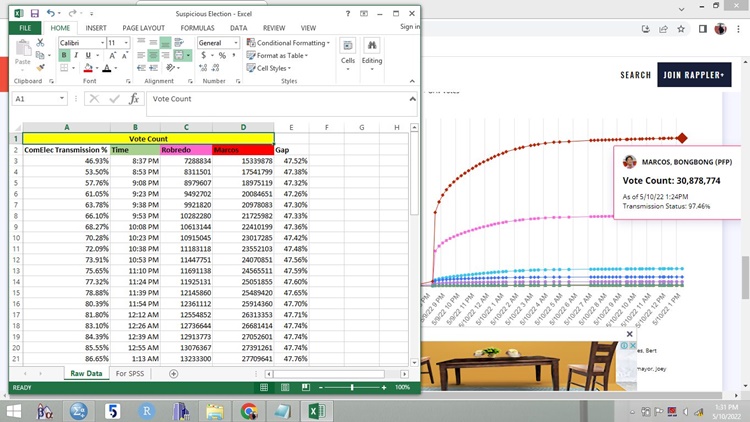750x422 pixels.
Task: Click the Decrease Decimal icon
Action: pos(215,68)
